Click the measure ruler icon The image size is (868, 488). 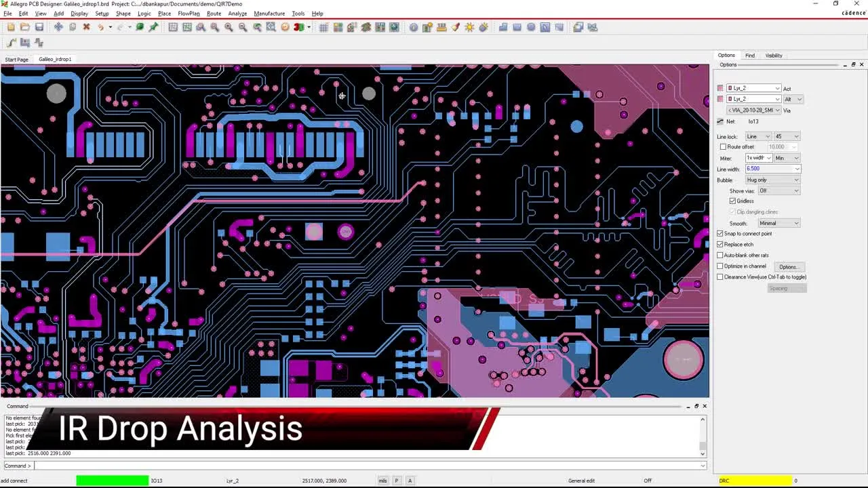point(441,27)
